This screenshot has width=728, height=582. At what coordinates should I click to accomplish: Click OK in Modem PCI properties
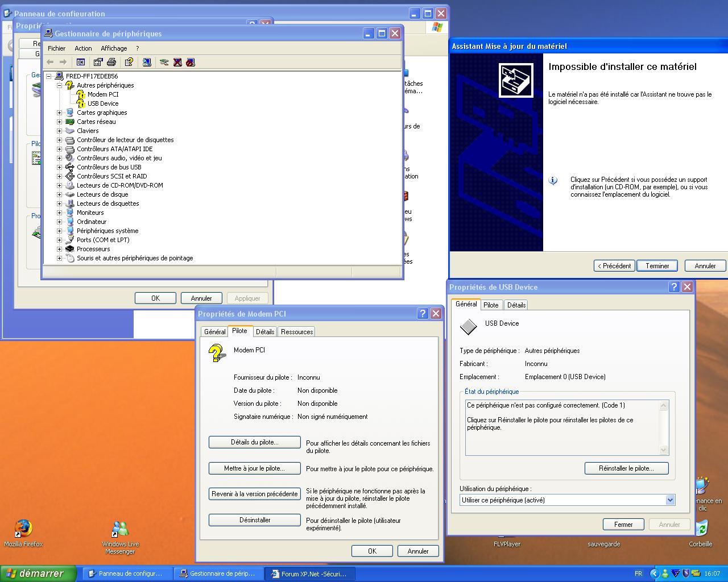372,551
